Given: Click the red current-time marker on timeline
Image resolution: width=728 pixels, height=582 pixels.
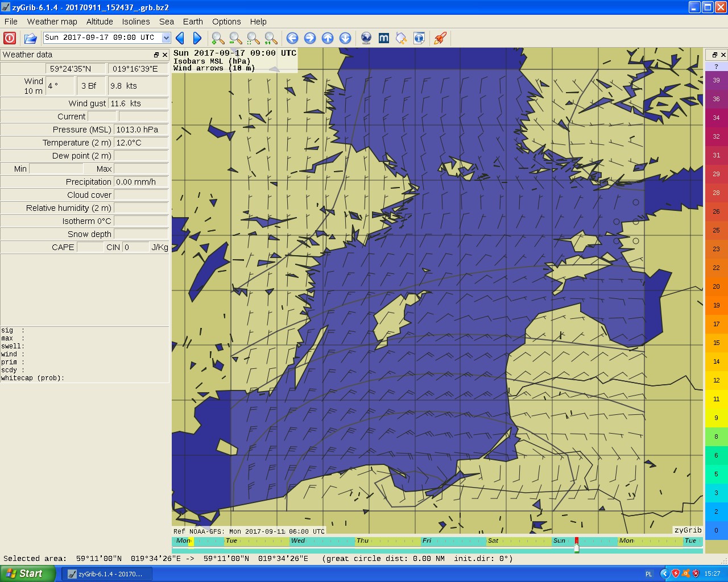Looking at the screenshot, I should [x=576, y=541].
